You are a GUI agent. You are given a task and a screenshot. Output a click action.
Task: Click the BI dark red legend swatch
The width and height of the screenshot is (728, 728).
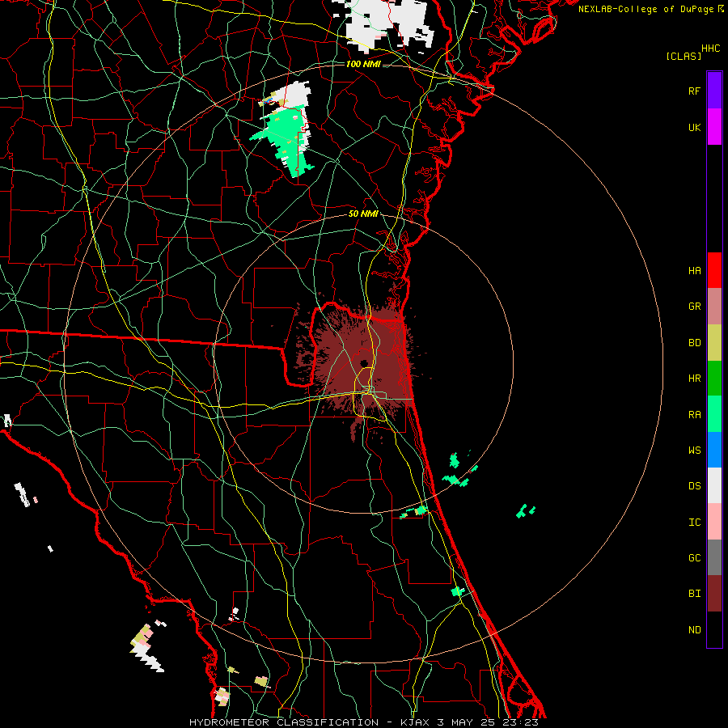(714, 594)
